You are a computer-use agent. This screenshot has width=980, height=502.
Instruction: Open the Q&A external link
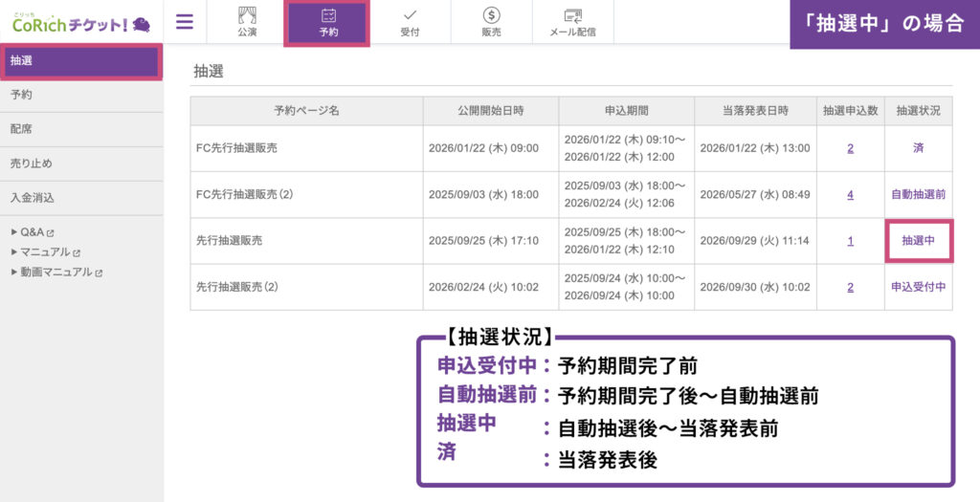point(36,231)
